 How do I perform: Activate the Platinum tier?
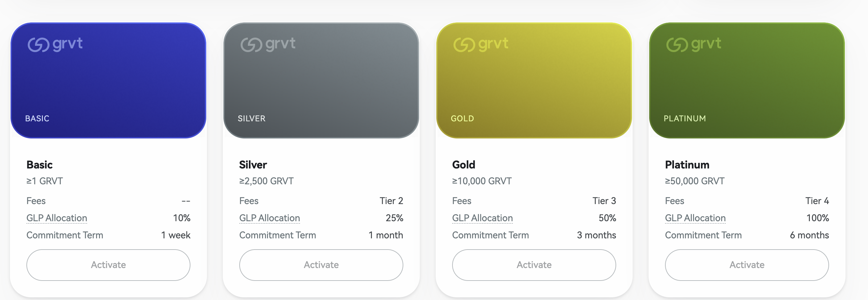pos(747,265)
